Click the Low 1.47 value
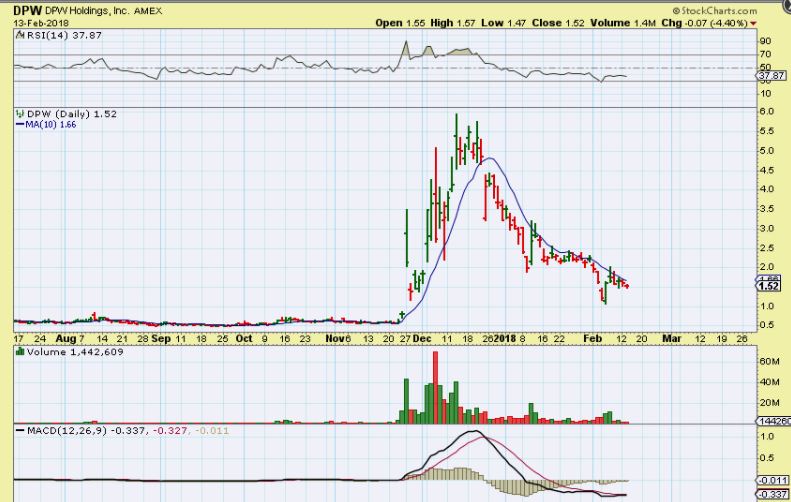Image resolution: width=791 pixels, height=502 pixels. pos(503,23)
